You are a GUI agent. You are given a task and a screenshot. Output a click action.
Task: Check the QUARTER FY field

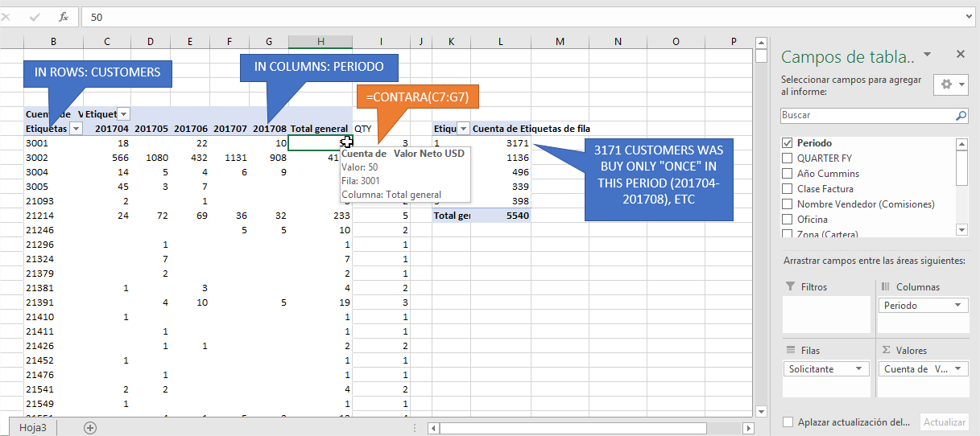[788, 158]
